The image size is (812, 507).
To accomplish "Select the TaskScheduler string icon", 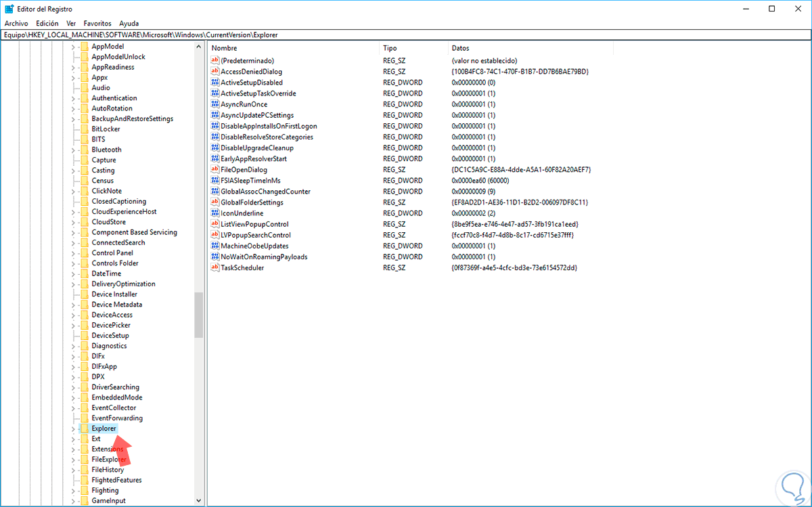I will [215, 267].
